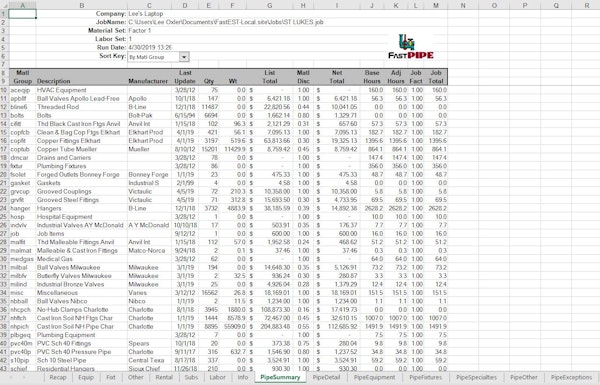Select row 24 header for hanger
The image size is (600, 385).
[4, 209]
